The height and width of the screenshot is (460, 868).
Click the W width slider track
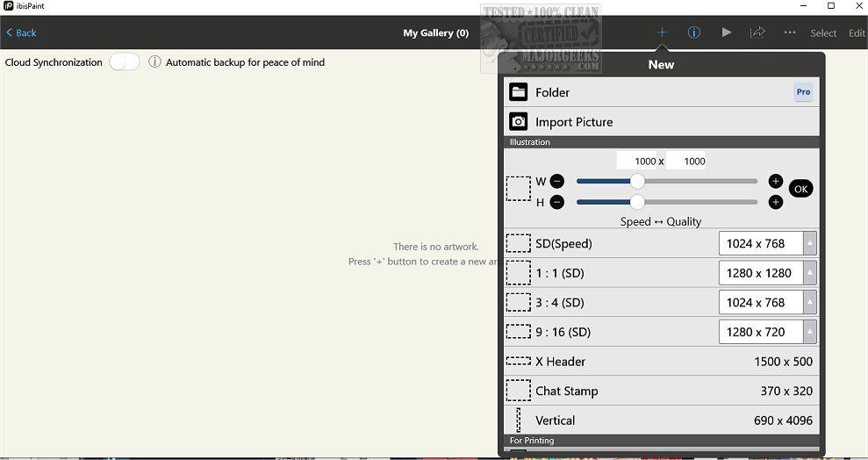coord(666,181)
